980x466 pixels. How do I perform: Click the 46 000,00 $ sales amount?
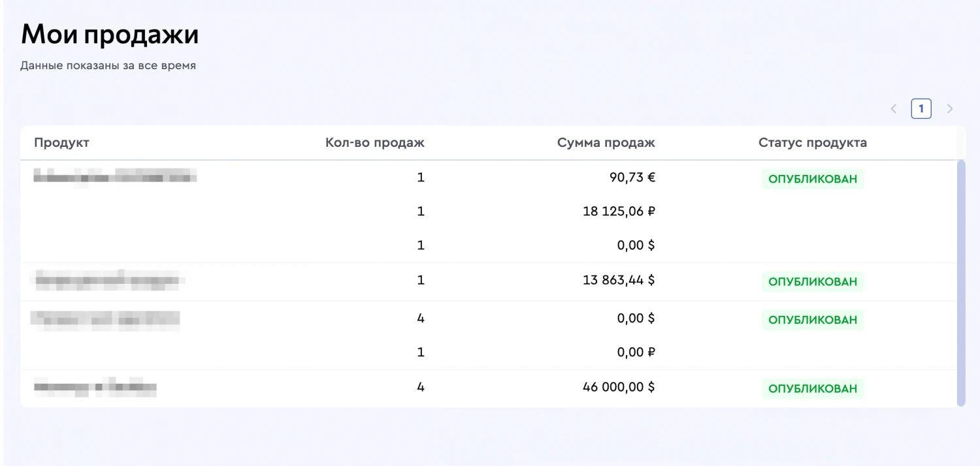[618, 387]
